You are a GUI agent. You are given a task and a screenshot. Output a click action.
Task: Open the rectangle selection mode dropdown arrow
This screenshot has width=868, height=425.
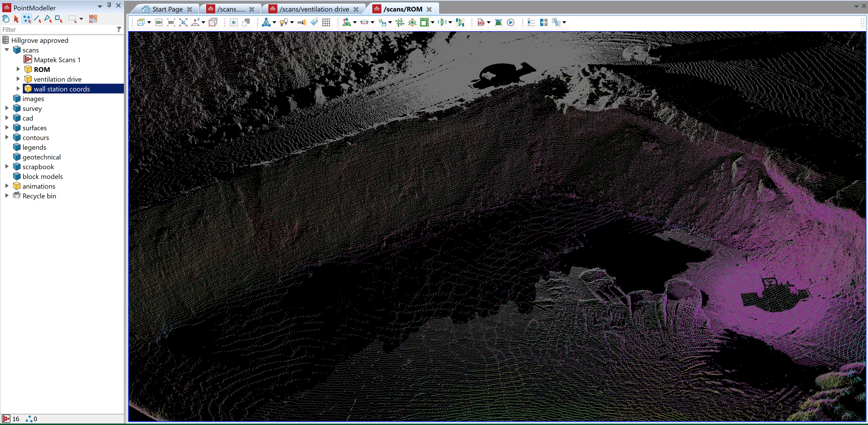click(x=81, y=19)
